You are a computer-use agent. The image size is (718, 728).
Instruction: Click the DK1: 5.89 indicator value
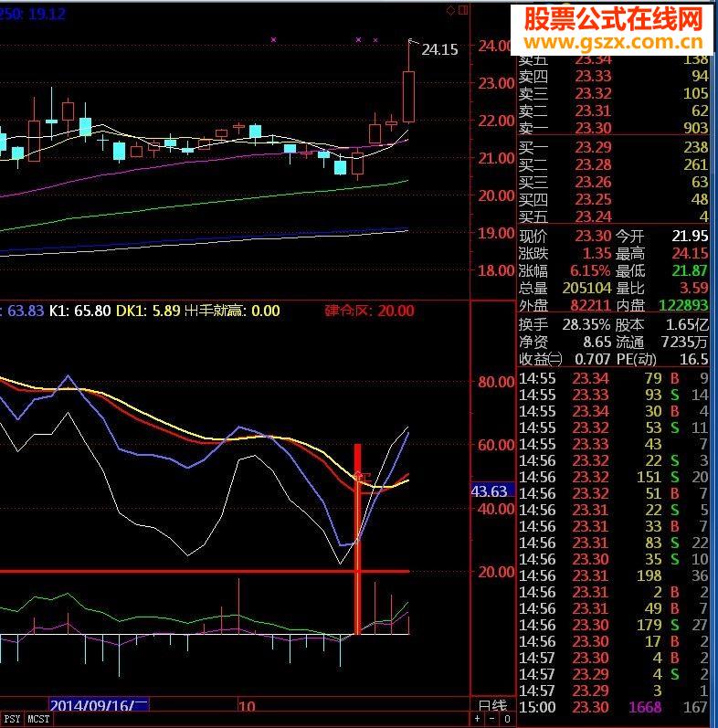148,311
